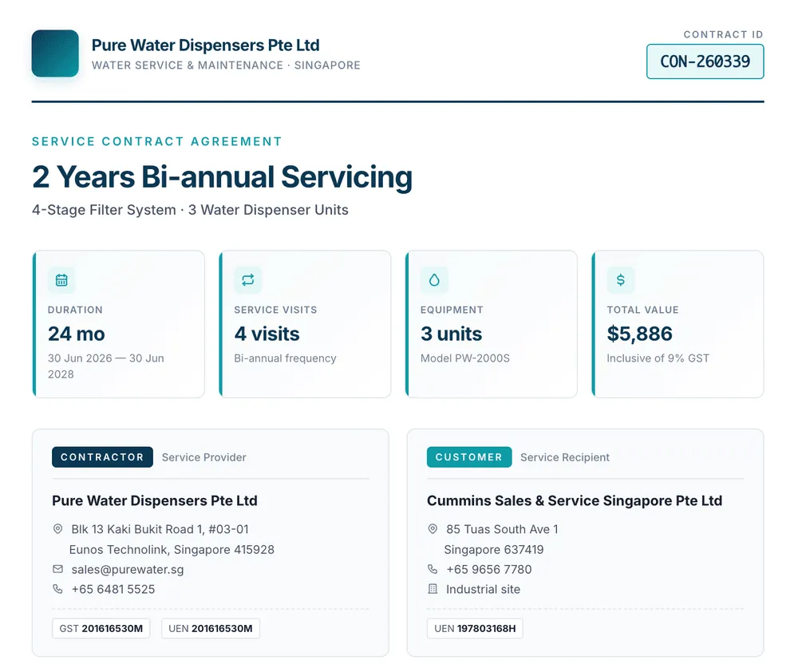This screenshot has width=798, height=672.
Task: Click the '4 visits' value
Action: coord(267,334)
